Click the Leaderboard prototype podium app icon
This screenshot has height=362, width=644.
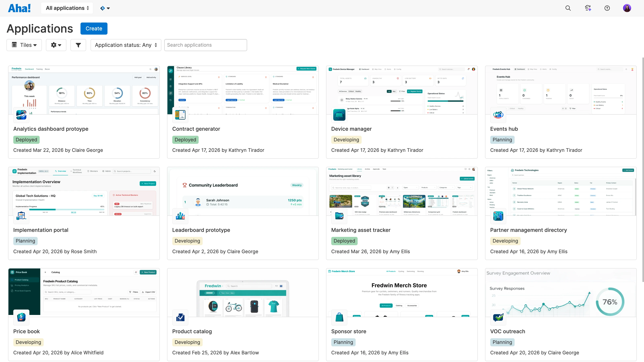coord(180,216)
